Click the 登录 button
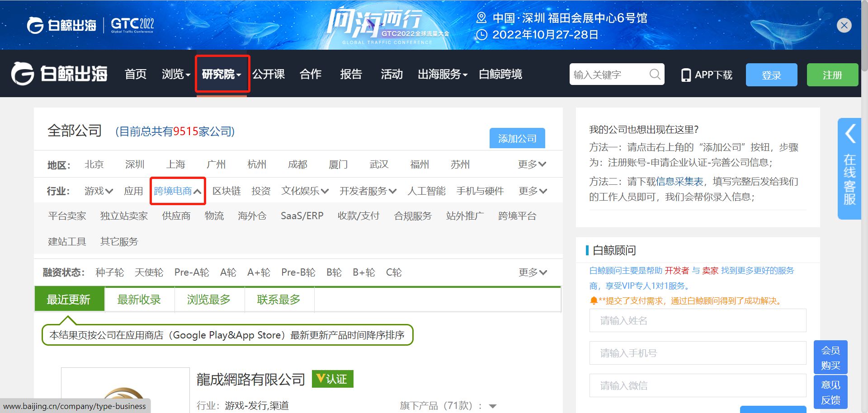 pyautogui.click(x=771, y=75)
